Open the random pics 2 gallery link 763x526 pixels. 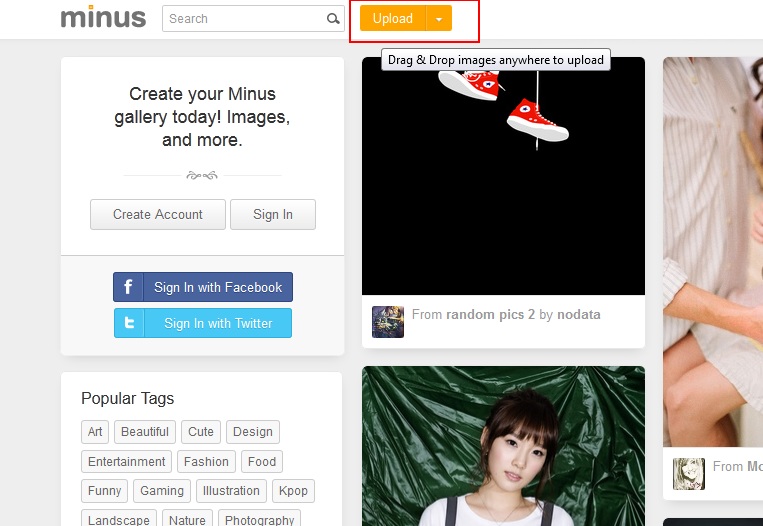pos(490,314)
